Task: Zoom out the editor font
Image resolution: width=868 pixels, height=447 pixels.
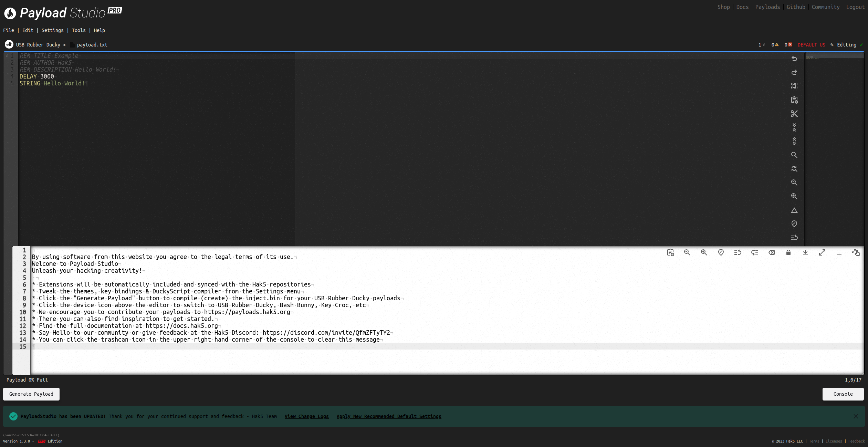Action: click(794, 183)
